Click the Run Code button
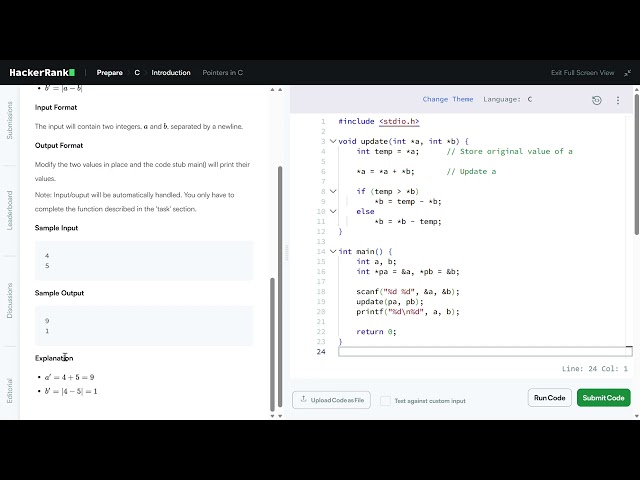The image size is (640, 480). (x=549, y=398)
